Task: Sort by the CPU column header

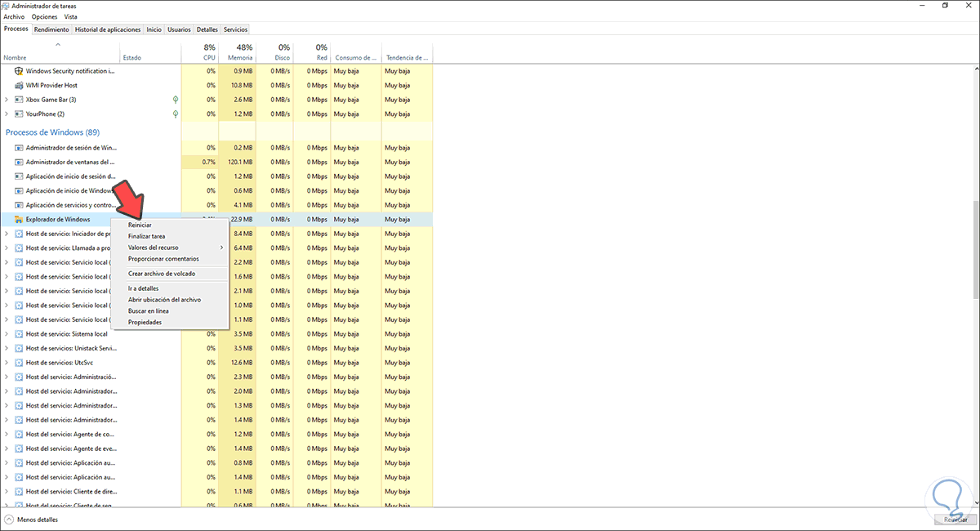Action: coord(200,52)
